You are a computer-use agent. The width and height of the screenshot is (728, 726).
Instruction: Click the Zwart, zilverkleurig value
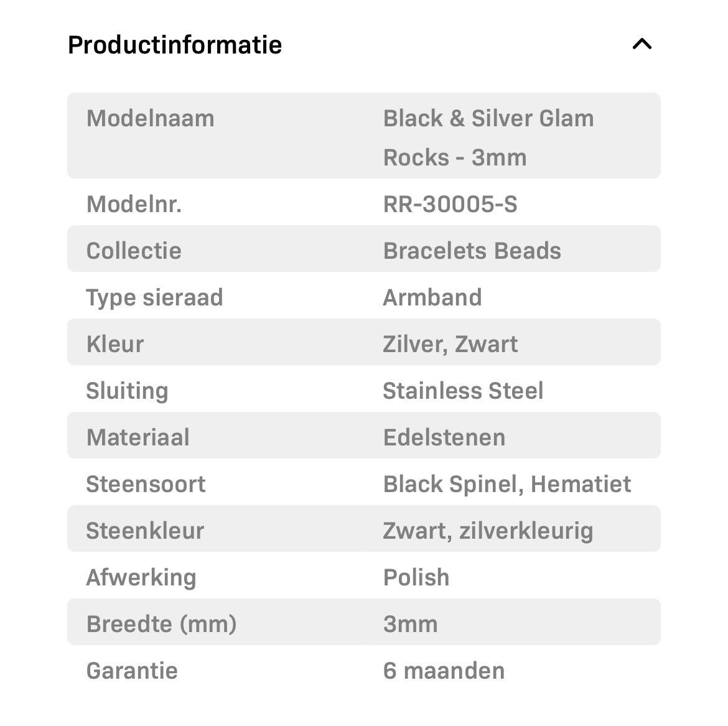click(488, 531)
